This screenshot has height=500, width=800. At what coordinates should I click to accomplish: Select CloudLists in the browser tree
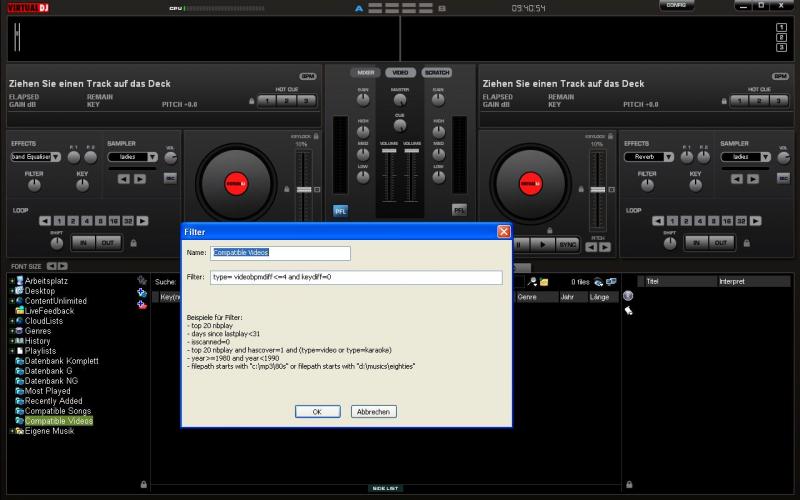[44, 321]
